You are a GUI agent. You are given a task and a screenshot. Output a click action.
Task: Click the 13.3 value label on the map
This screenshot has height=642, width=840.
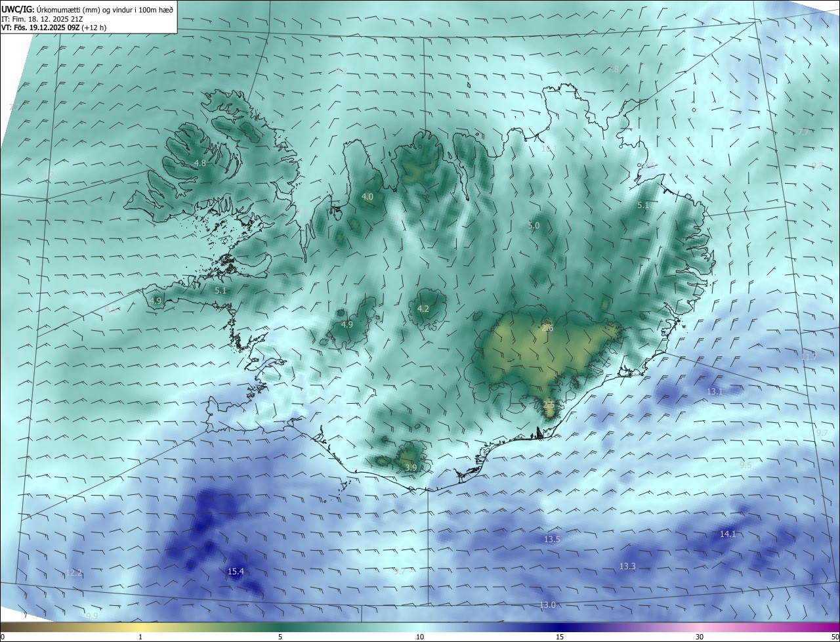tap(627, 566)
